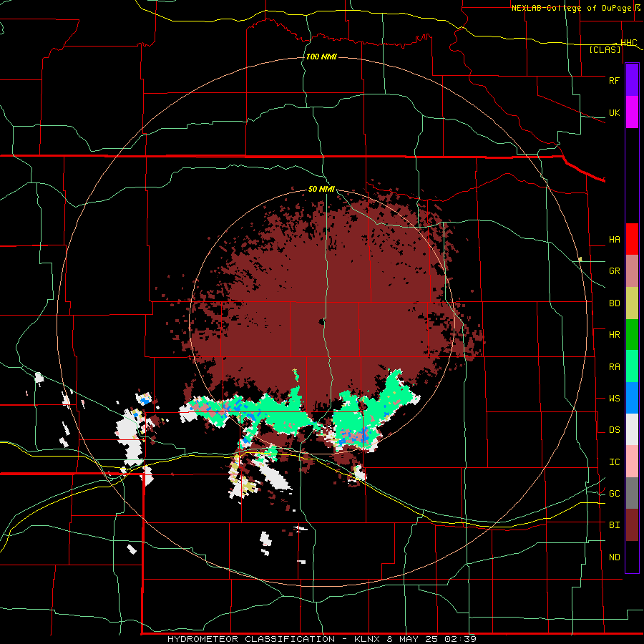Click the DS legend label

(x=614, y=430)
